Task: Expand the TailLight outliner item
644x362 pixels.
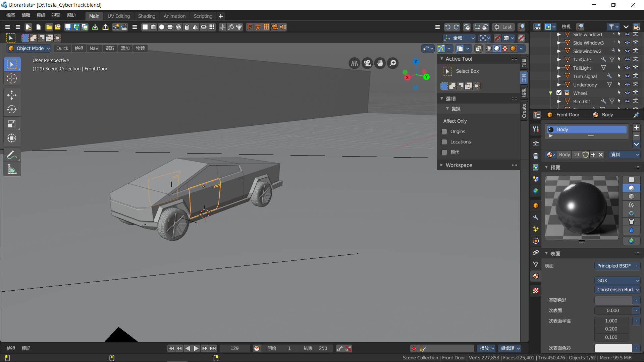Action: pos(559,68)
